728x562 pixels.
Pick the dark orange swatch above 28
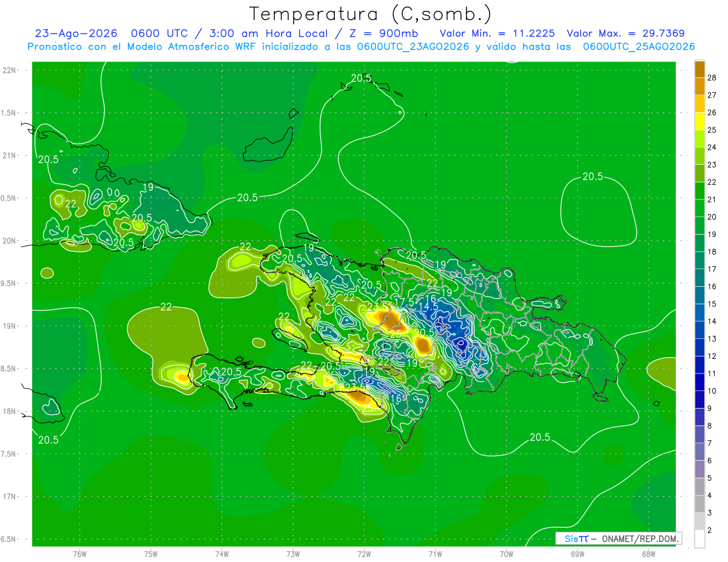click(699, 69)
